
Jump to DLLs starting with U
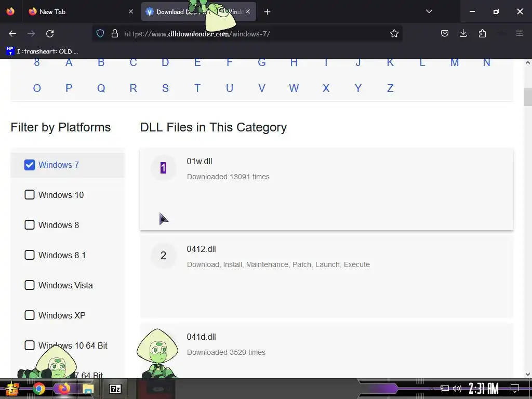click(230, 88)
